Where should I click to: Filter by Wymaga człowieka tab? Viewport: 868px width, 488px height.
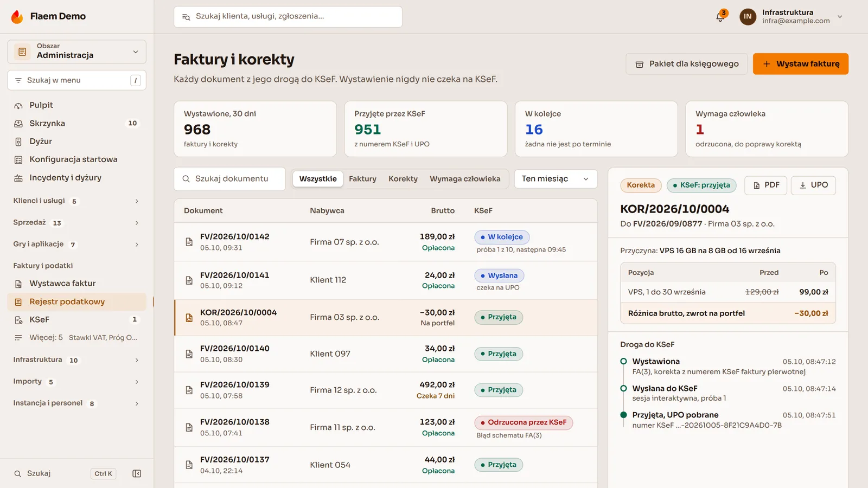click(465, 179)
